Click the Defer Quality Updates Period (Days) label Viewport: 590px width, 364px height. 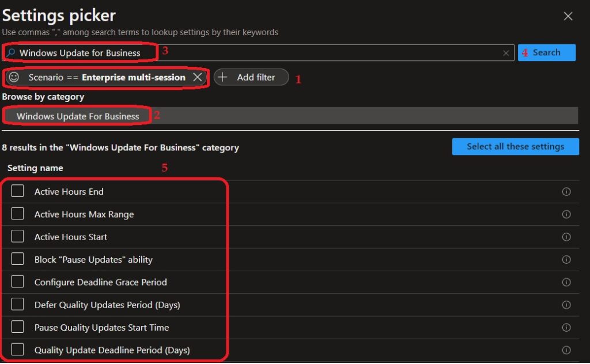tap(107, 305)
